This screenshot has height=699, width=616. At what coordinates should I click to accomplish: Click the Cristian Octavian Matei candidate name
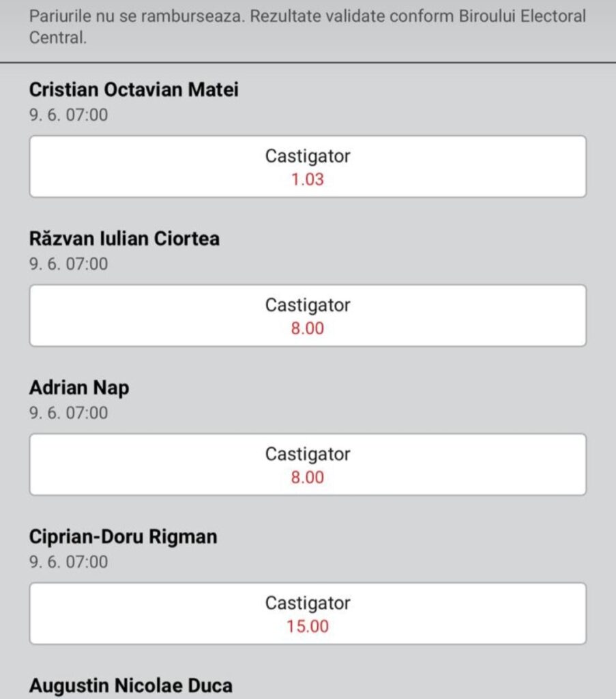click(134, 90)
